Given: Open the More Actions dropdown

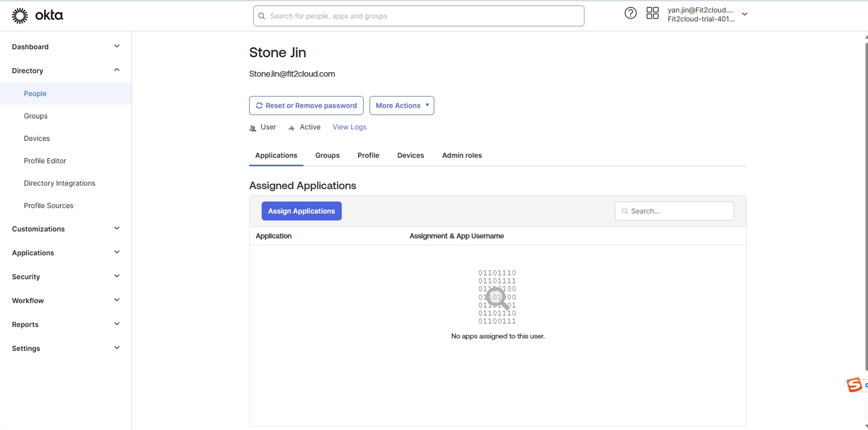Looking at the screenshot, I should click(401, 105).
